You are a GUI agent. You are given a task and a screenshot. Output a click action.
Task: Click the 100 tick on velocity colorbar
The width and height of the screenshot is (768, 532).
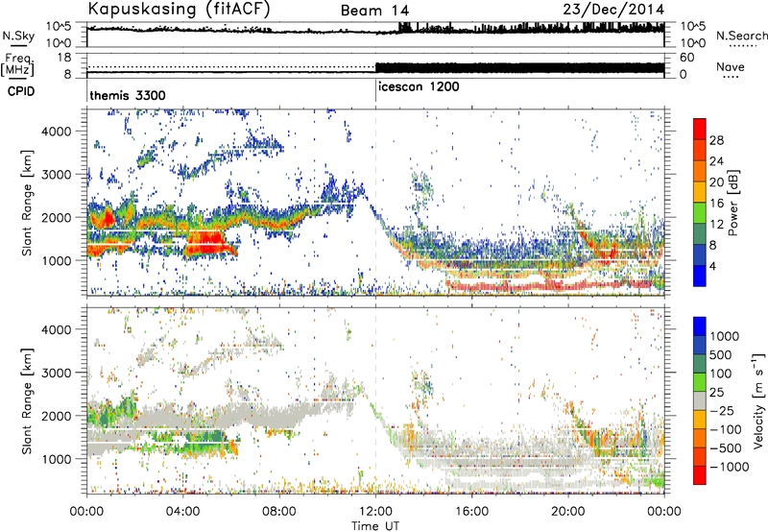click(721, 374)
